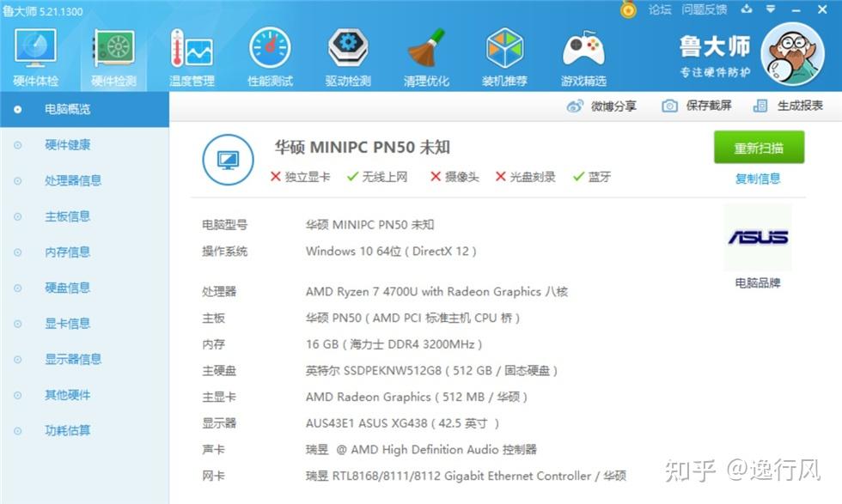Open 问题反馈 feedback
The width and height of the screenshot is (842, 504).
click(x=705, y=10)
